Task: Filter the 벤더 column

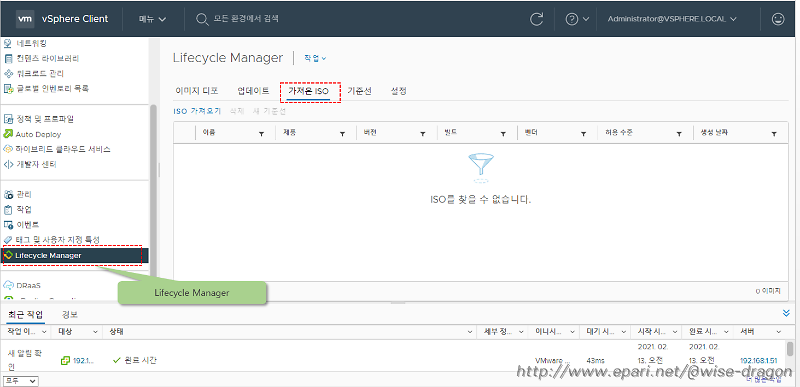Action: [583, 134]
